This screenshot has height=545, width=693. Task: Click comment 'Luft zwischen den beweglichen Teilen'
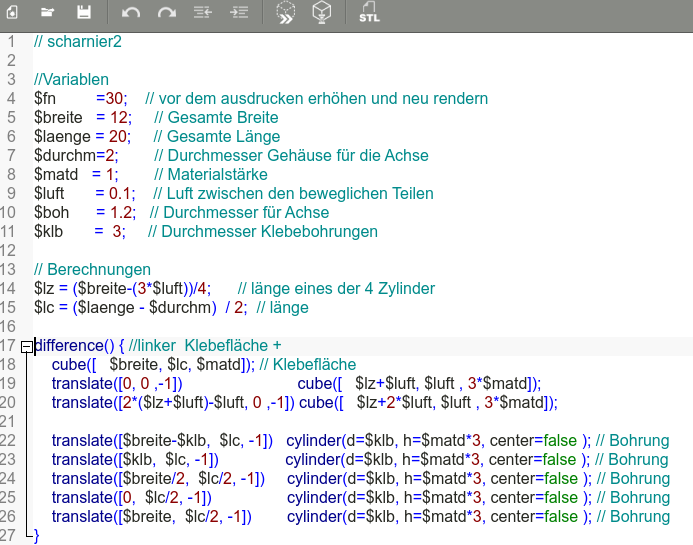(x=300, y=194)
